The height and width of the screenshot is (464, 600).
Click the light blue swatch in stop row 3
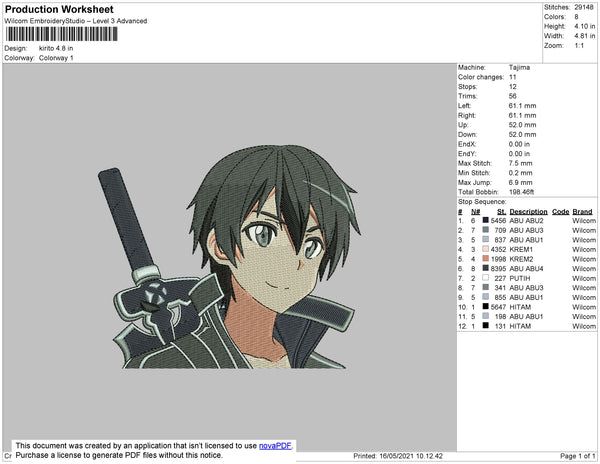[x=486, y=239]
